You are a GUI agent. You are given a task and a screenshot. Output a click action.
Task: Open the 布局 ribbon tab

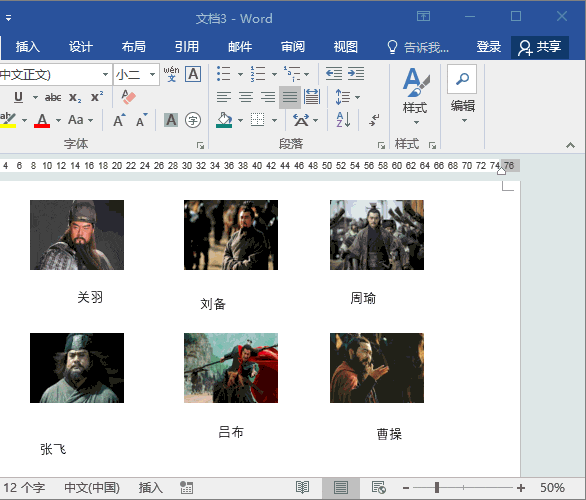coord(133,47)
